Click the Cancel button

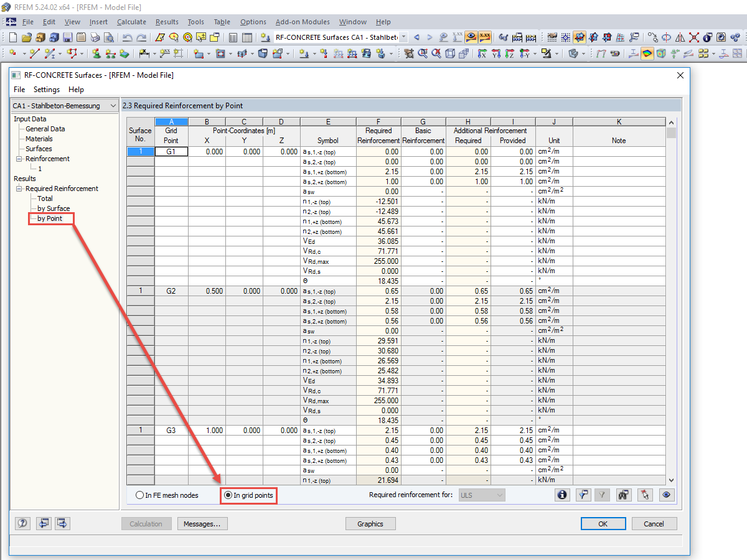[x=654, y=524]
